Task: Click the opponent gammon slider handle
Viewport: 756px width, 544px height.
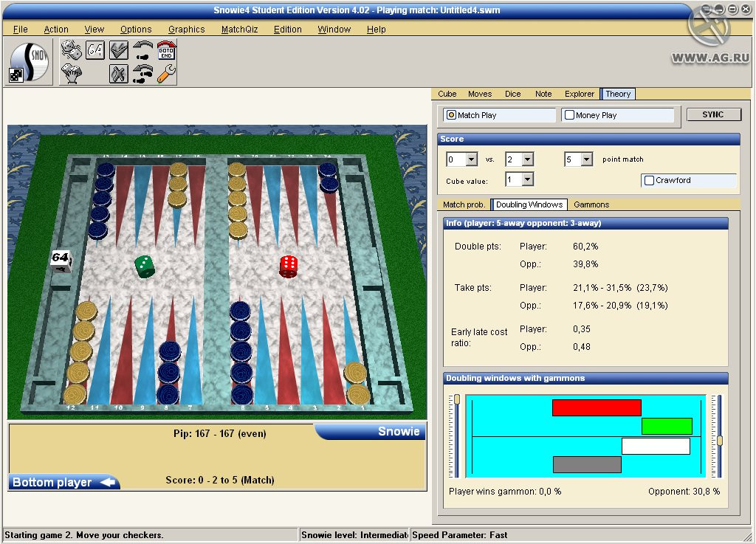Action: (x=719, y=441)
